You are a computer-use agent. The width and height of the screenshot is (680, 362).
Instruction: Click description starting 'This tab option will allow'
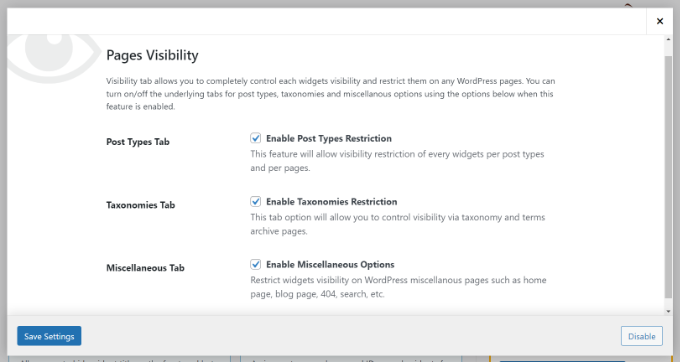(398, 224)
